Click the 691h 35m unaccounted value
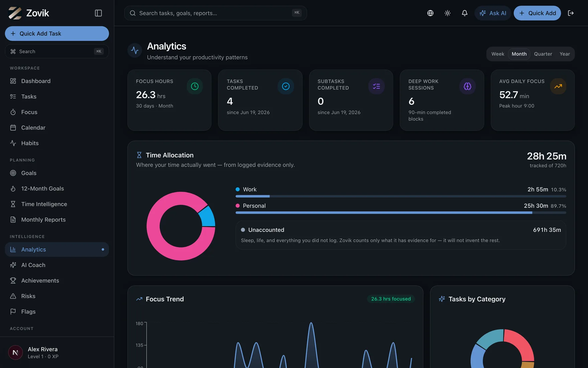Screen dimensions: 588x368 [547, 230]
